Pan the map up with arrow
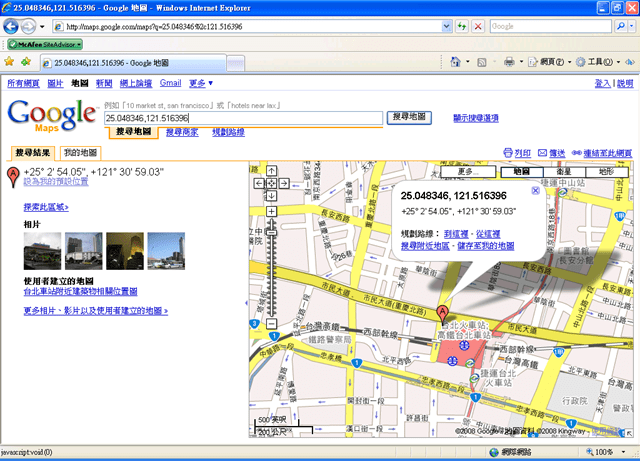The image size is (640, 461). coord(271,171)
